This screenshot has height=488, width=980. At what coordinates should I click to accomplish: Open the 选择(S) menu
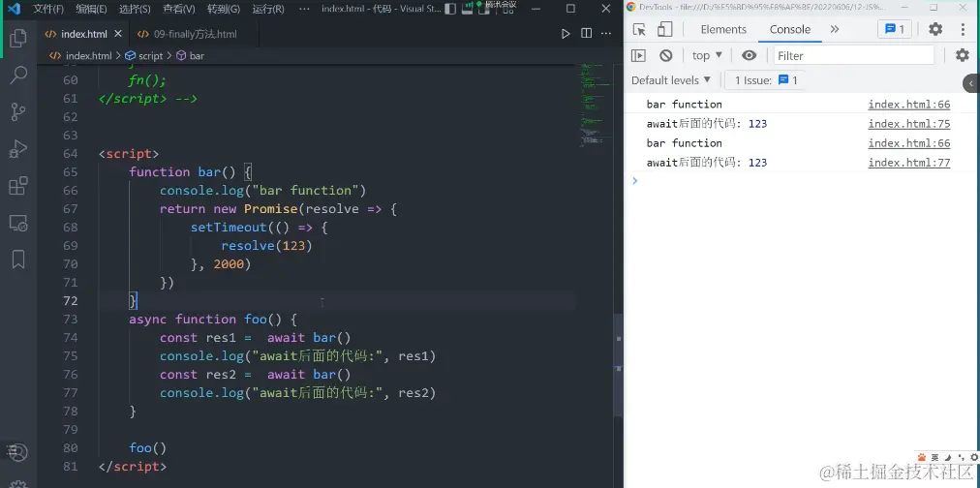(135, 9)
